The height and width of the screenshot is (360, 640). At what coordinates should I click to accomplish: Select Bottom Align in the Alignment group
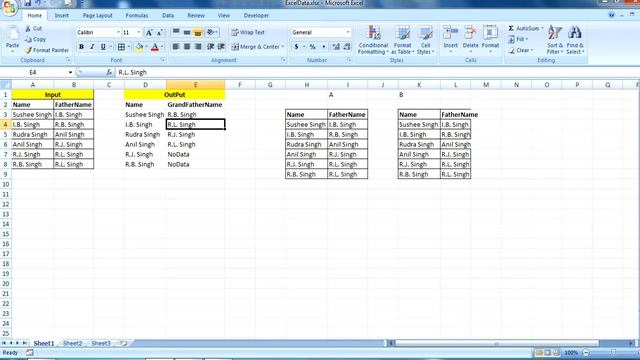(x=198, y=32)
